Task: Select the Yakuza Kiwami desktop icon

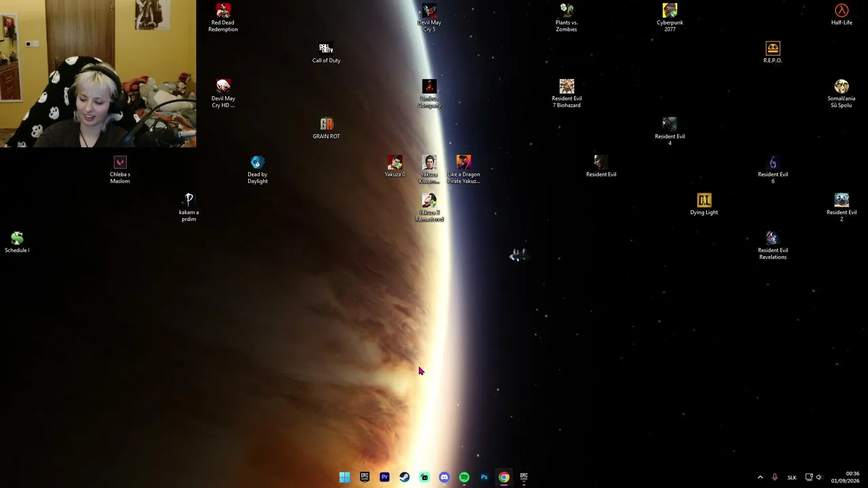Action: coord(429,169)
